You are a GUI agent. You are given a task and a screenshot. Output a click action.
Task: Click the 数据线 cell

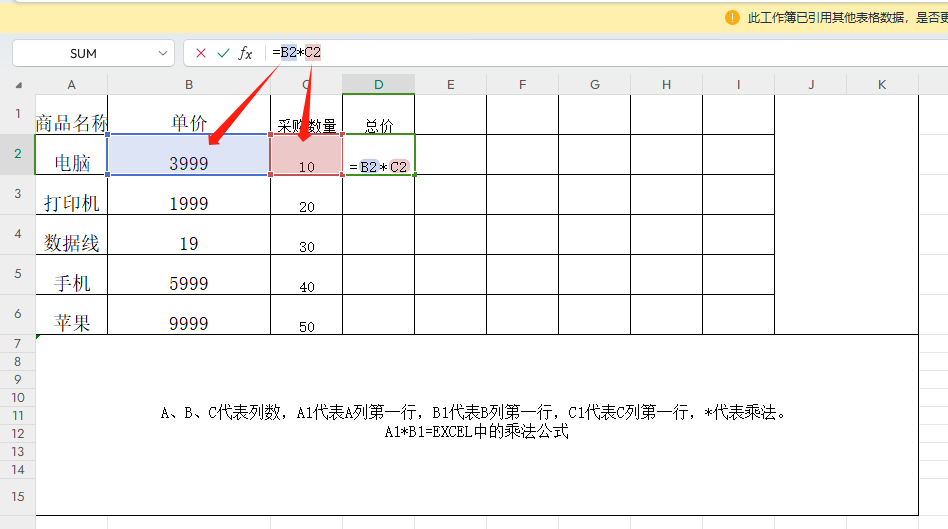coord(71,235)
